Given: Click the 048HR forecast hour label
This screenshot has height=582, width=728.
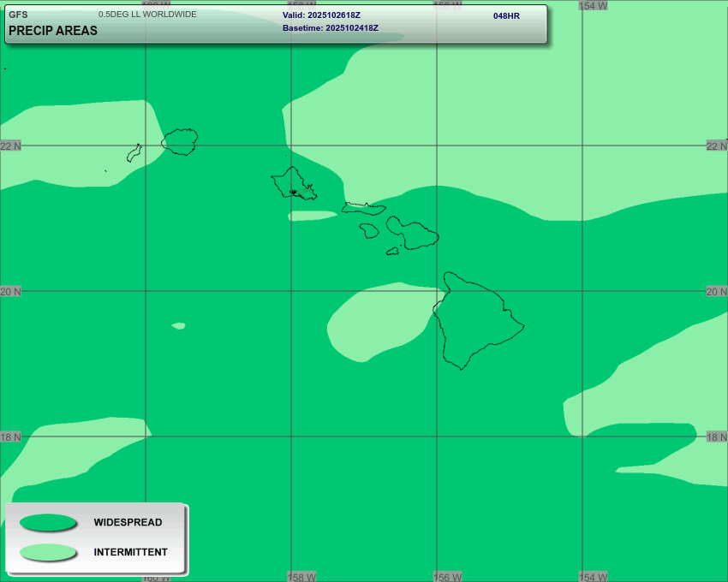Looking at the screenshot, I should coord(506,15).
